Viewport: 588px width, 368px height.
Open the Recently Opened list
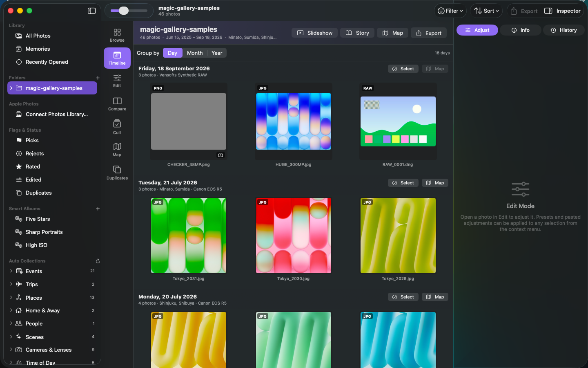[52, 62]
